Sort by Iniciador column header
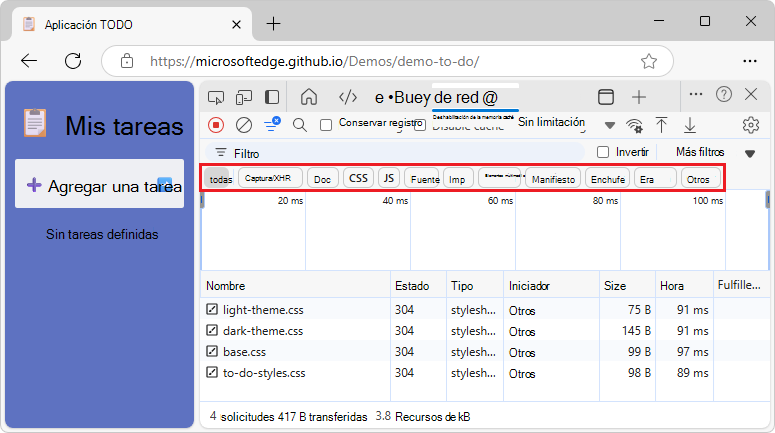This screenshot has height=433, width=775. [x=551, y=285]
